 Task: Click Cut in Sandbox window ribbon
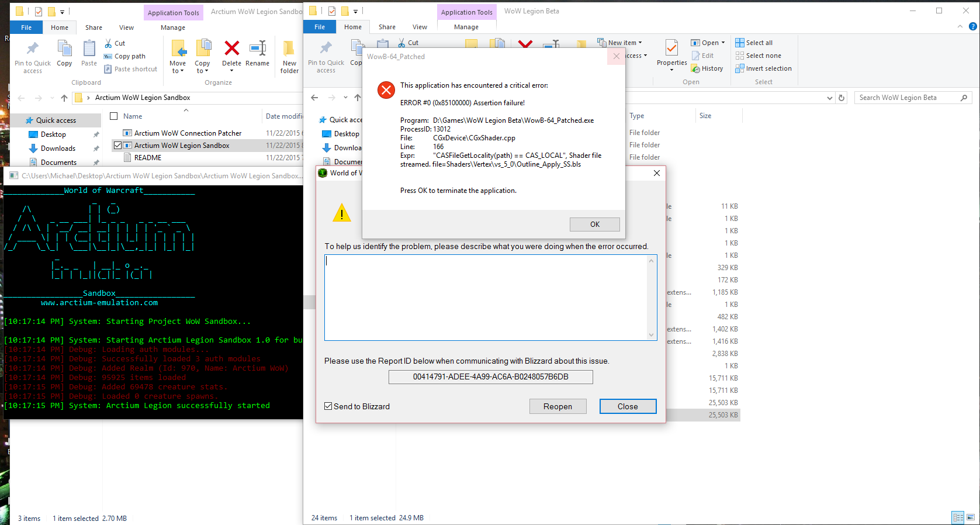click(x=115, y=43)
